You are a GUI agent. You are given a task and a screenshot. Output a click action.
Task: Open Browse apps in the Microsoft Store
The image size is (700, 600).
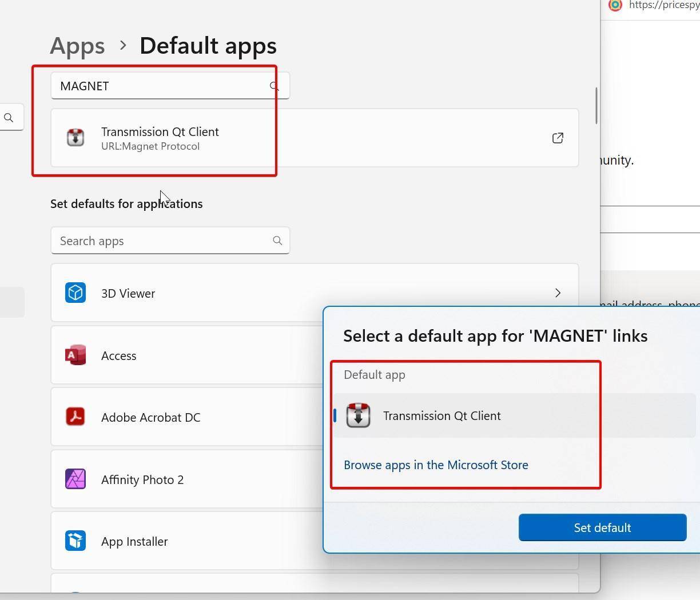click(x=436, y=465)
